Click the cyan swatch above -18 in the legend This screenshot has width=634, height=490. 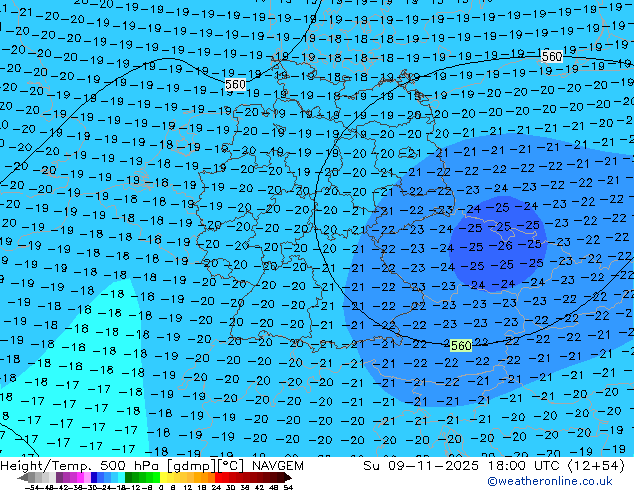[121, 477]
